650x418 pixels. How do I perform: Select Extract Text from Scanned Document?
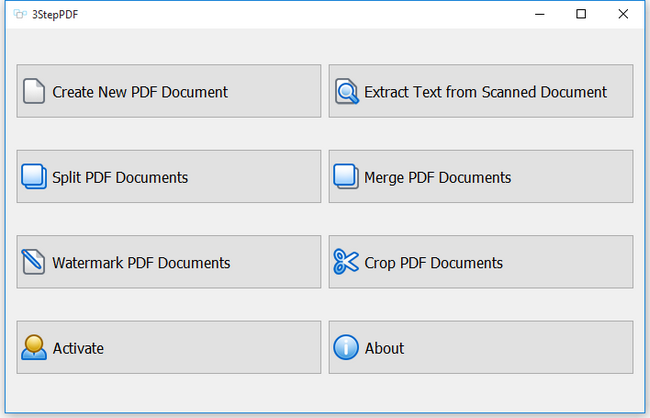[x=485, y=92]
